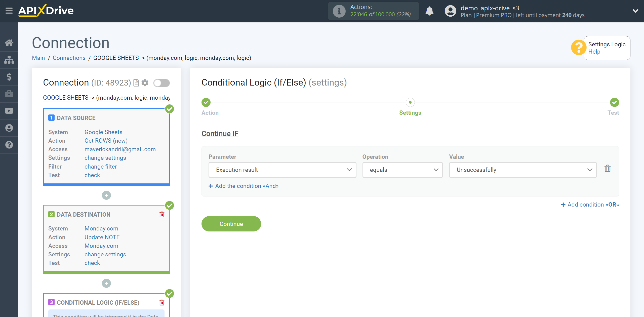Click delete icon on DATA DESTINATION block

(x=162, y=214)
